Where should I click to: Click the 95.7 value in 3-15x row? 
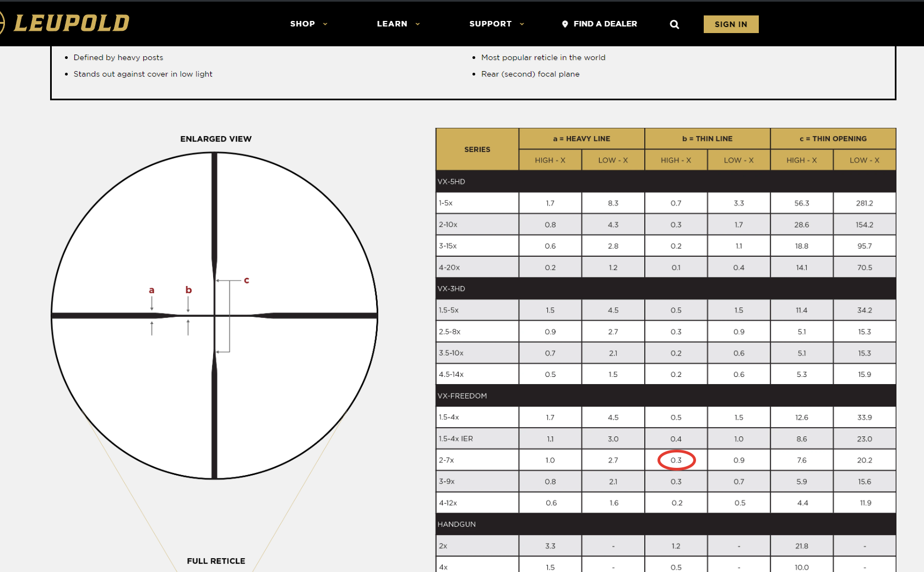click(x=865, y=246)
